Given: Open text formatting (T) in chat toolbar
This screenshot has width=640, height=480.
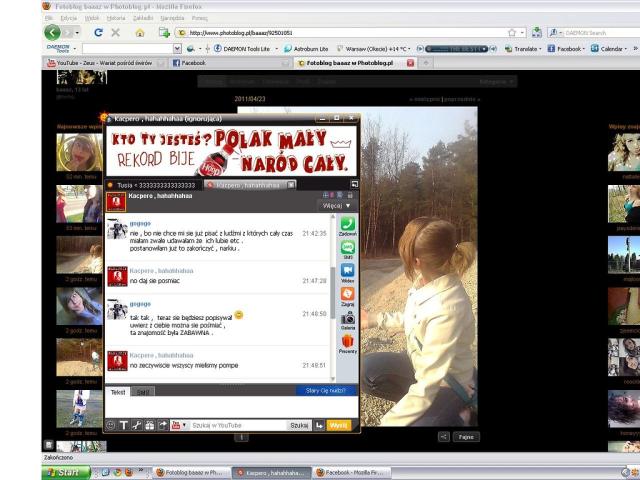Looking at the screenshot, I should tap(124, 425).
